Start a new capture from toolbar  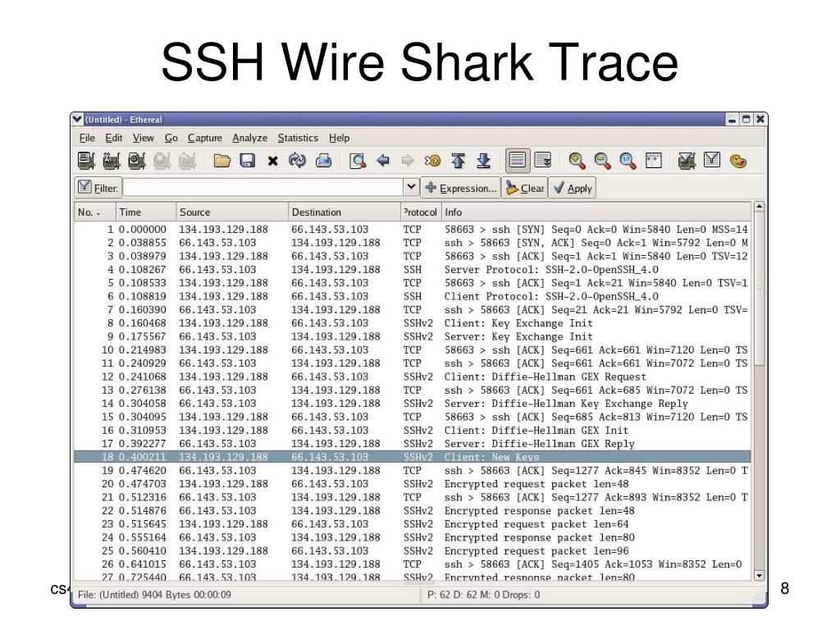pos(137,161)
